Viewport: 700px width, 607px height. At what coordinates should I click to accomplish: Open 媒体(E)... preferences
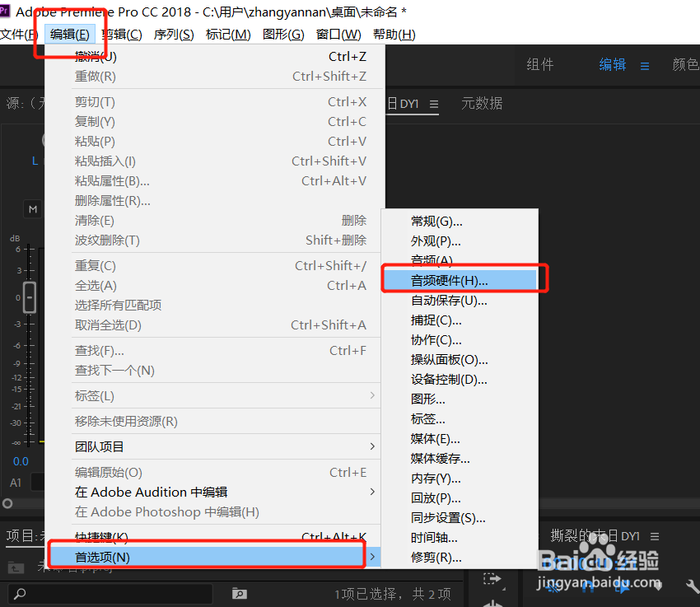coord(460,439)
